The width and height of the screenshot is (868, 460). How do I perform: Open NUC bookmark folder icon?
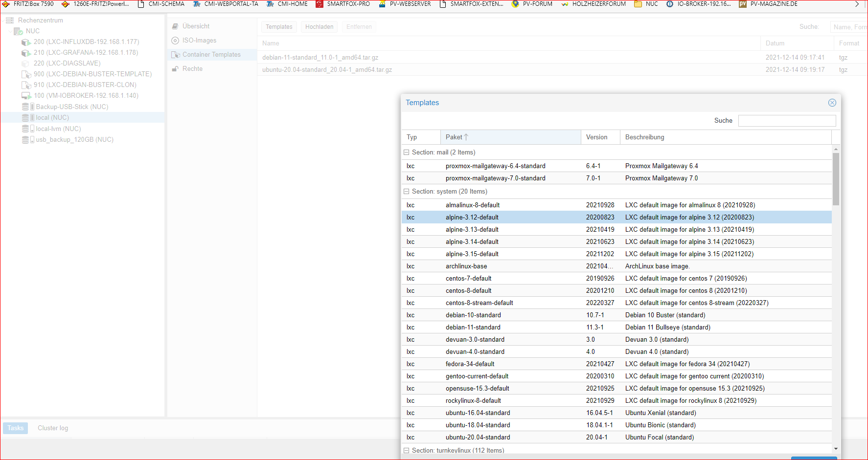(638, 4)
